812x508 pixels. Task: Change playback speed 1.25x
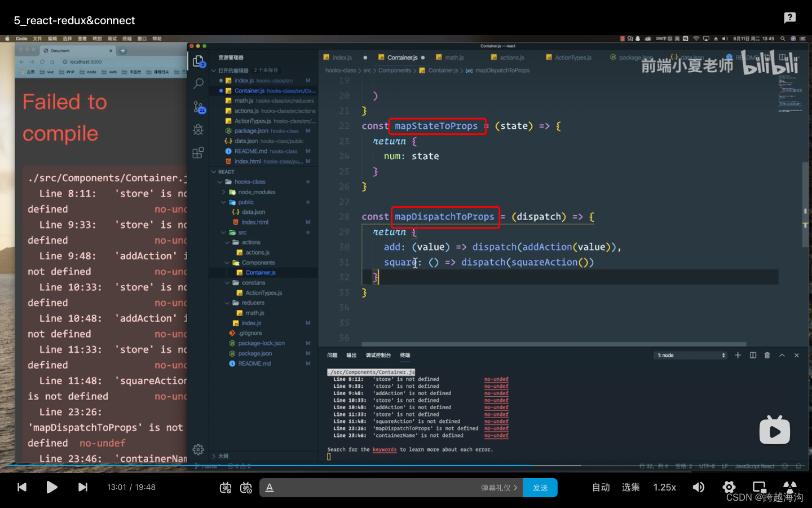click(x=664, y=487)
